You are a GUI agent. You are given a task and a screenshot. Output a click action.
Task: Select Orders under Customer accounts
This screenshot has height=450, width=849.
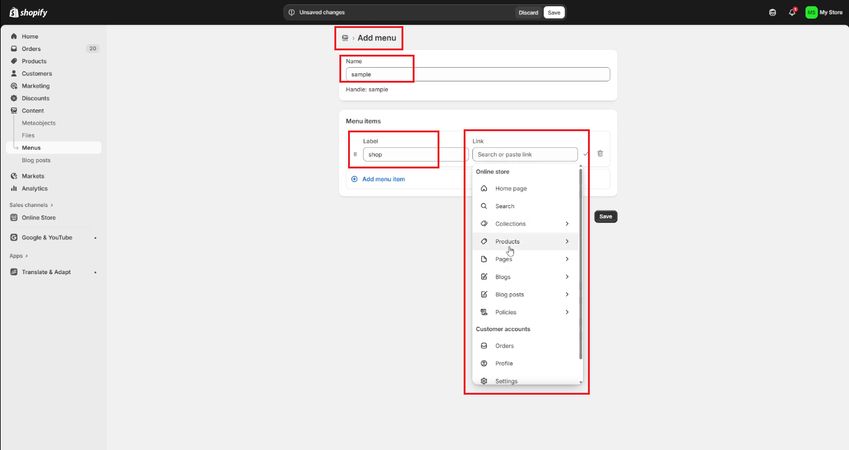(x=525, y=346)
